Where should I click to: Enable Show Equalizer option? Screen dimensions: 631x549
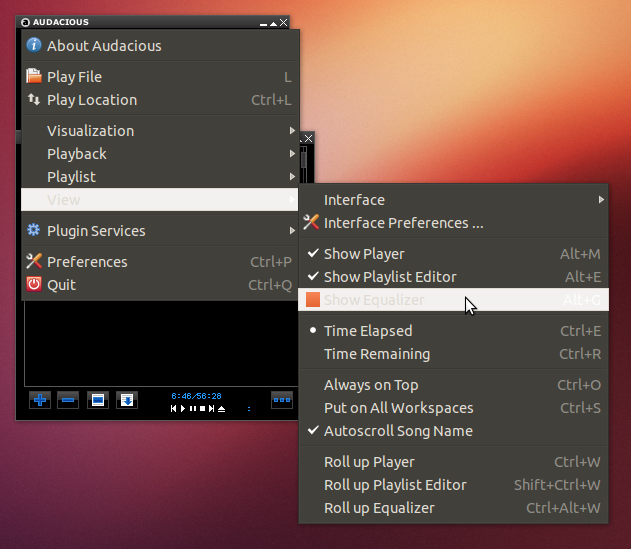pyautogui.click(x=454, y=299)
